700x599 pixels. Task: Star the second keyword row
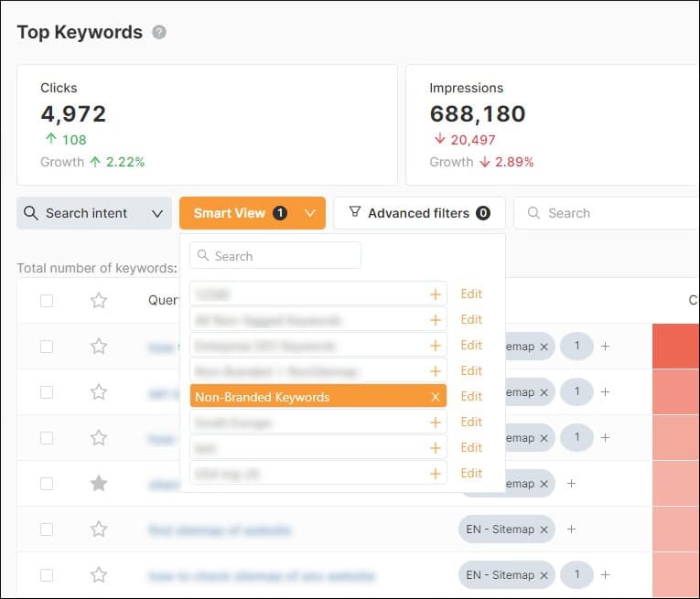(x=99, y=392)
